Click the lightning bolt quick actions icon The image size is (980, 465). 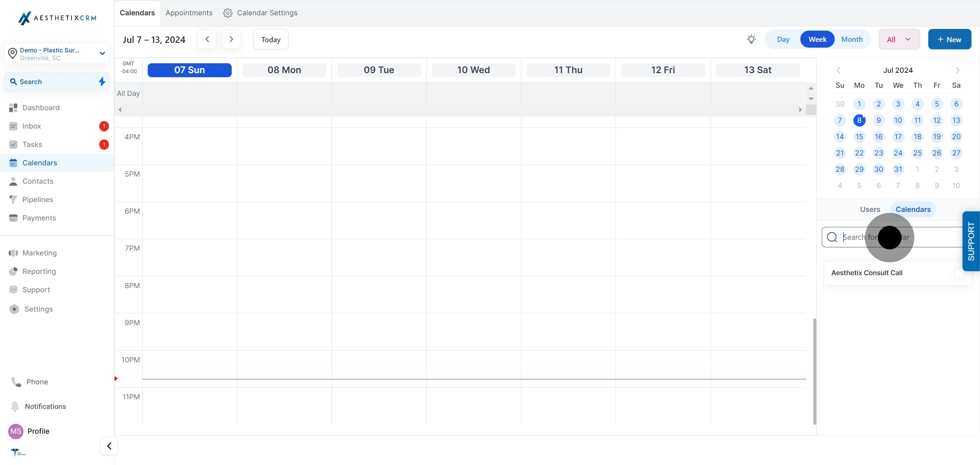[102, 81]
